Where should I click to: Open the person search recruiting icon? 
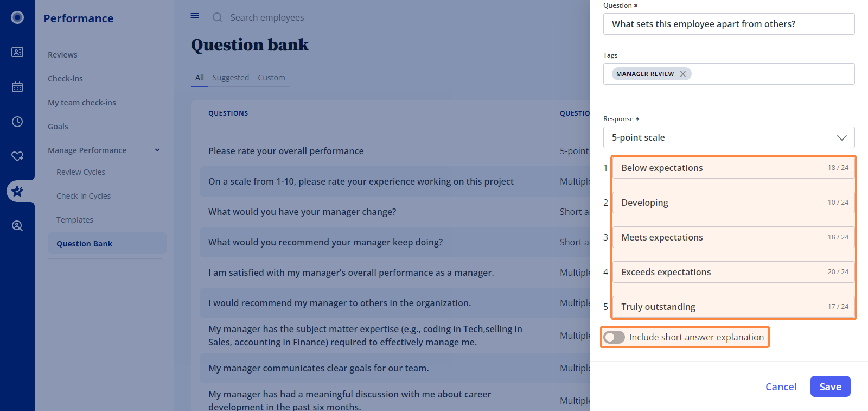(x=17, y=226)
